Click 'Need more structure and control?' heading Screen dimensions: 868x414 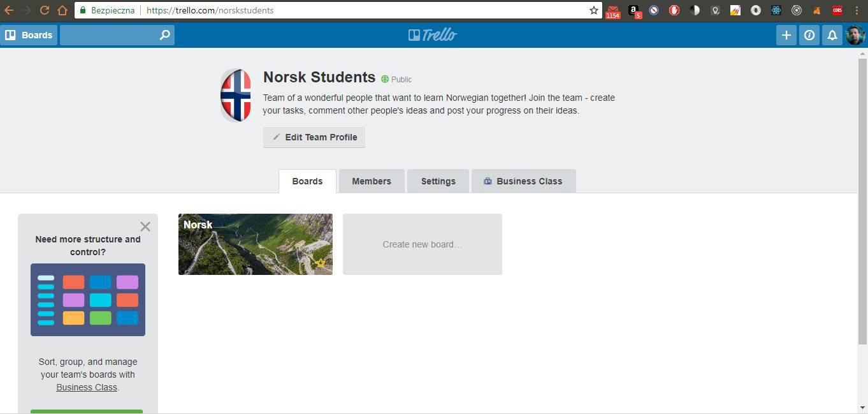pos(88,246)
